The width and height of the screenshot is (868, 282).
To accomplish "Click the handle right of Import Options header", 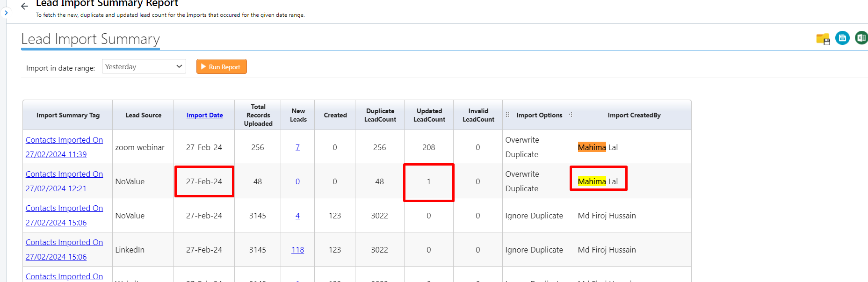I will [571, 115].
